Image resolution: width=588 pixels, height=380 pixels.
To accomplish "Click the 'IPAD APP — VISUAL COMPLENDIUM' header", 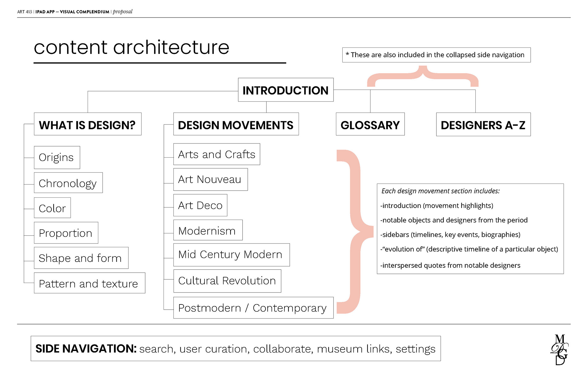I will [x=72, y=12].
